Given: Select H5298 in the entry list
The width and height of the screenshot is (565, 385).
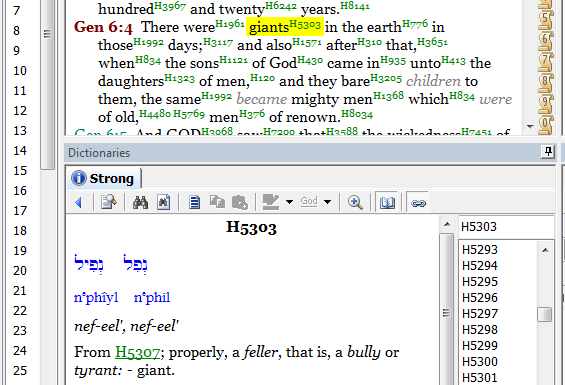Looking at the screenshot, I should 480,329.
